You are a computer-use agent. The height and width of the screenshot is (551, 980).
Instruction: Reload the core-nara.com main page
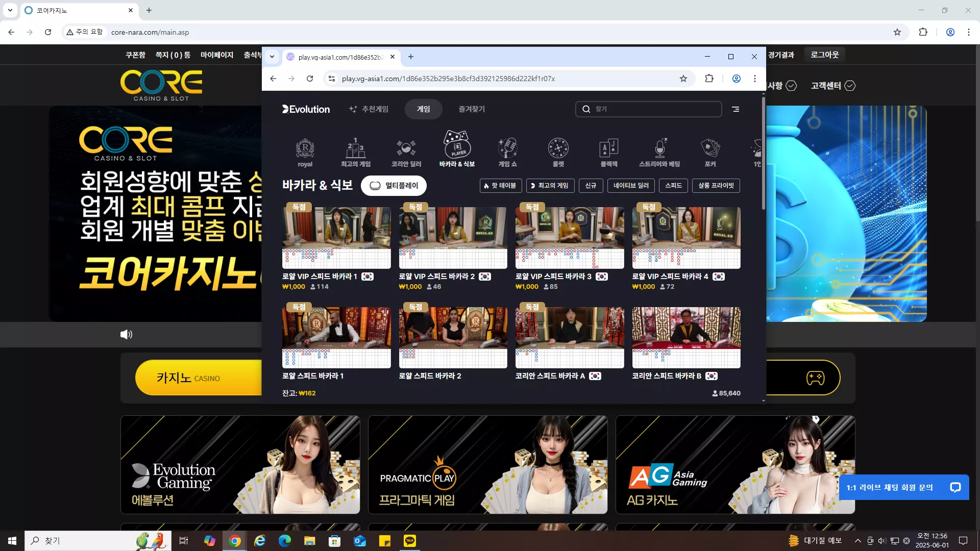point(48,32)
